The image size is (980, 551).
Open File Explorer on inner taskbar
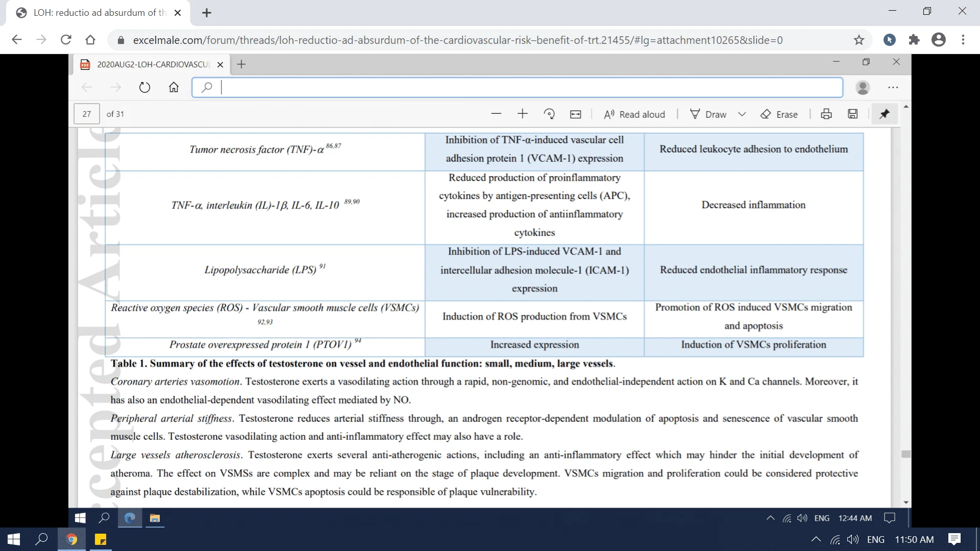click(x=155, y=518)
